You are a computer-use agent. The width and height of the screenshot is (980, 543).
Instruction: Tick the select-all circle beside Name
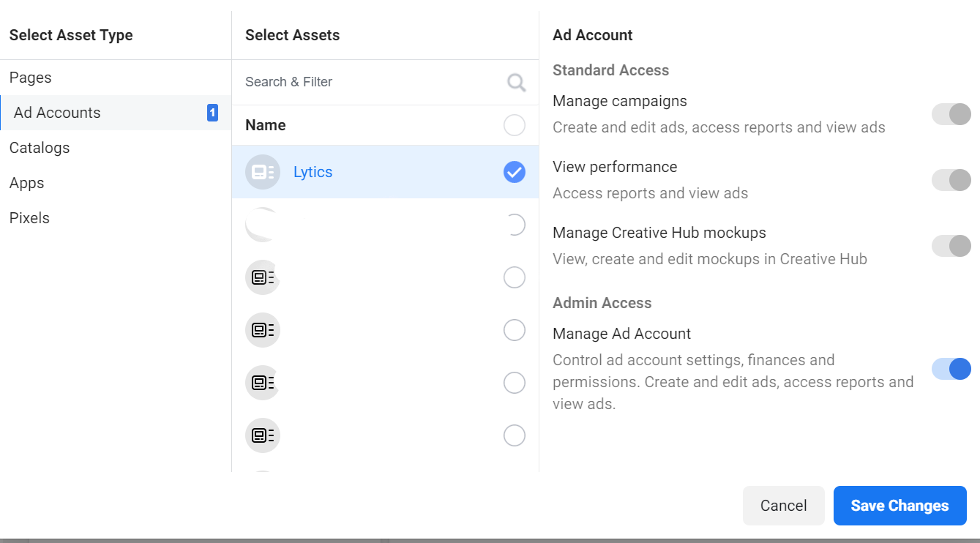515,125
